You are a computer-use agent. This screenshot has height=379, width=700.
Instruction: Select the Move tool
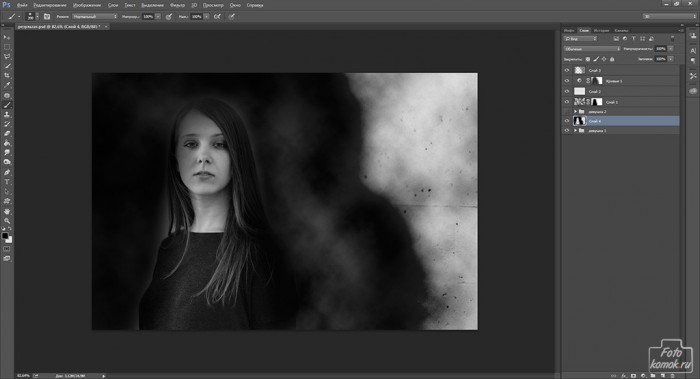tap(7, 37)
